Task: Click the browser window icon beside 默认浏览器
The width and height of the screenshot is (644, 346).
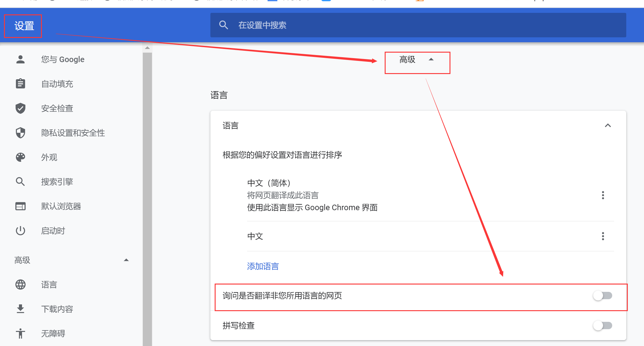Action: 20,206
